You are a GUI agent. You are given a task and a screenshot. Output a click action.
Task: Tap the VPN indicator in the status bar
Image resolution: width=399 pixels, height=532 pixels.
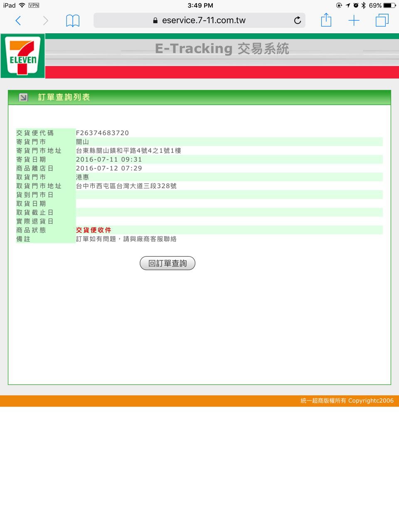34,5
